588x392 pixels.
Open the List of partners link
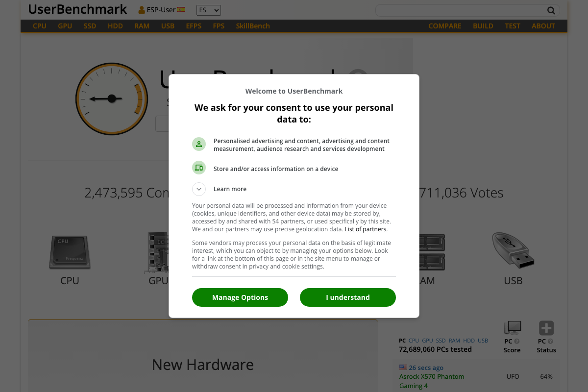366,229
